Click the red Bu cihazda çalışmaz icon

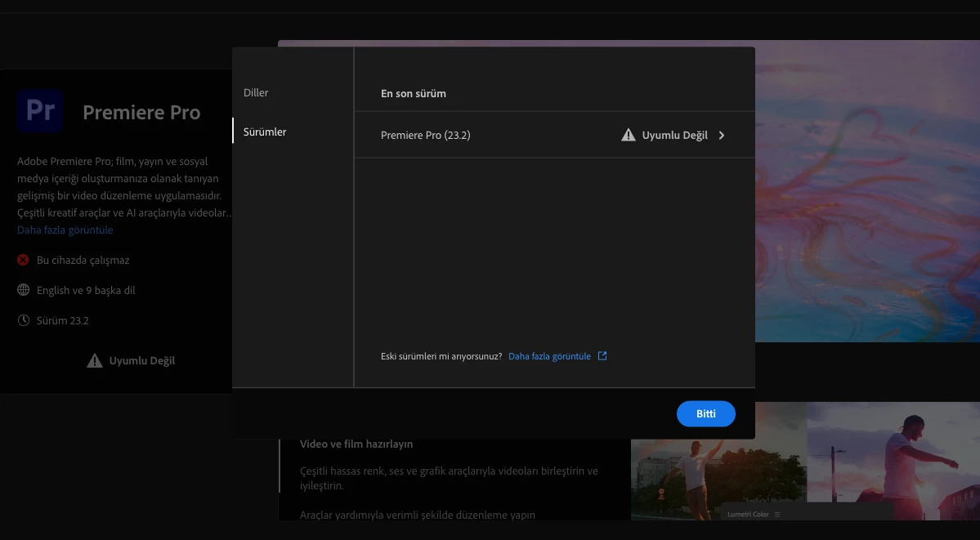[23, 260]
